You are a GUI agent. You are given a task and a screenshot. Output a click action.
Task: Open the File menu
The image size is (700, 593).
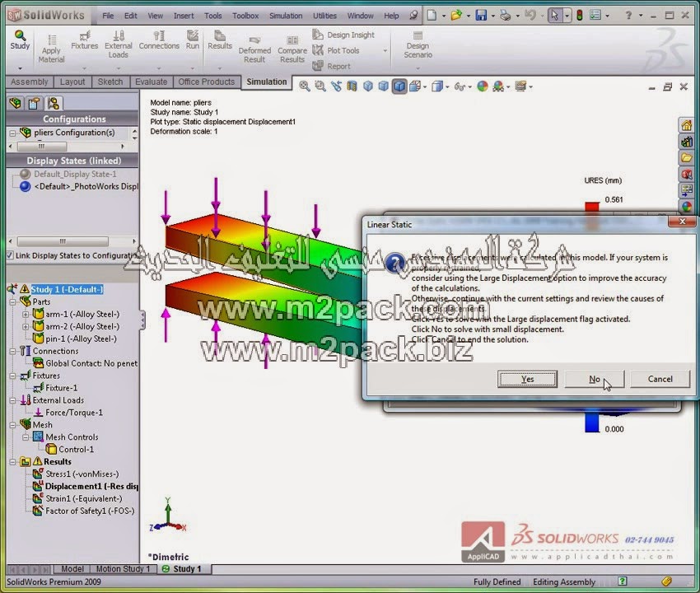click(108, 16)
